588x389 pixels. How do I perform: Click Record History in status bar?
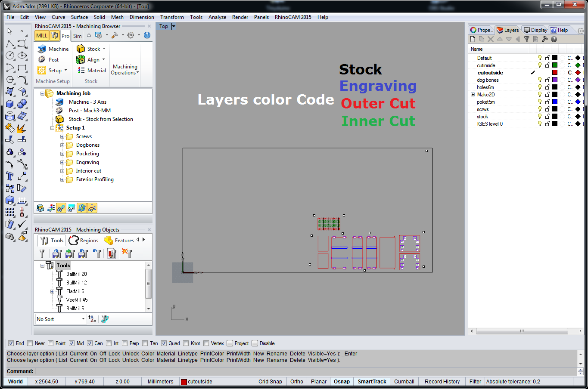coord(442,382)
